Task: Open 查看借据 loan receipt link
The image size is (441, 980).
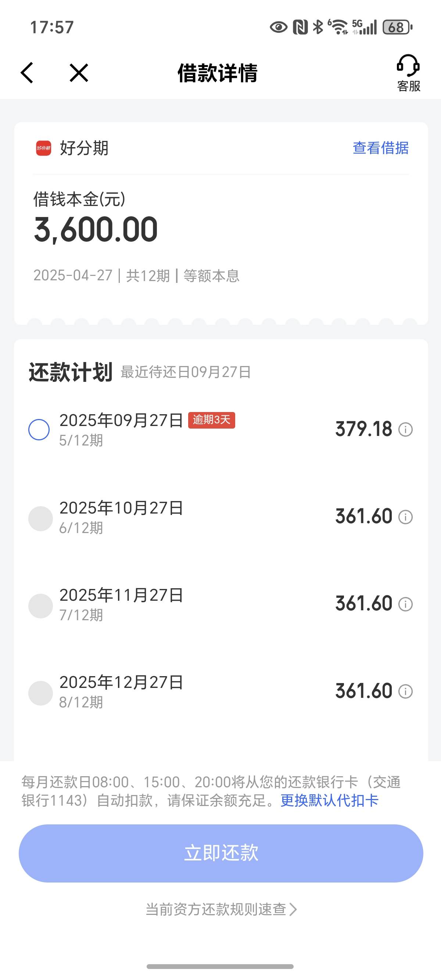Action: [x=381, y=148]
